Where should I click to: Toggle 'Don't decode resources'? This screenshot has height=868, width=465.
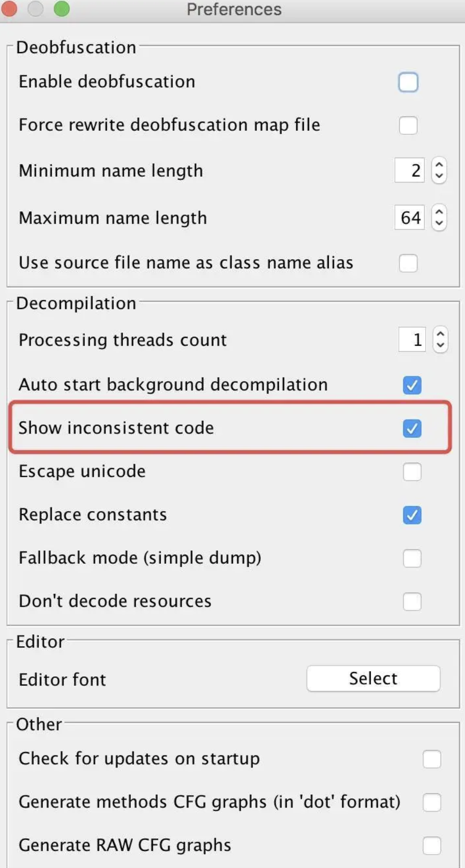pos(412,602)
